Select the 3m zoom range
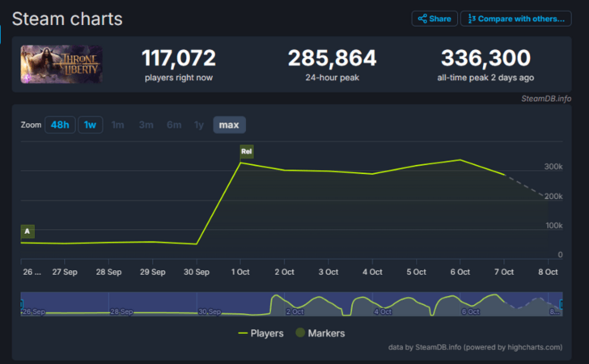The height and width of the screenshot is (364, 589). pos(146,125)
